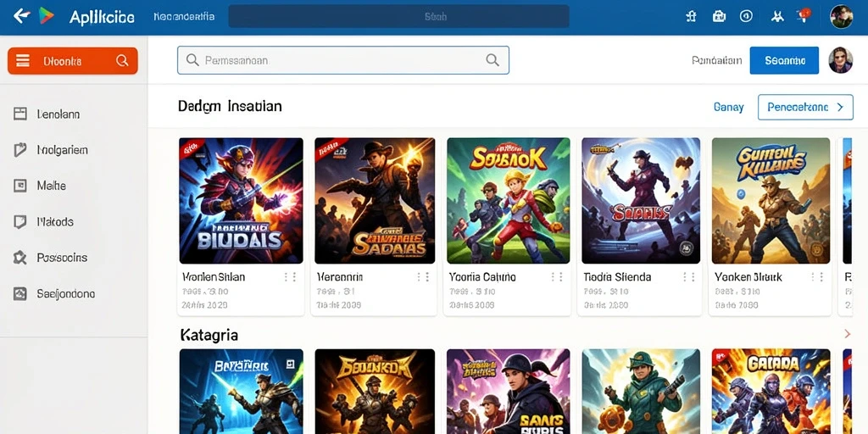Open Saejondono sidebar icon
Viewport: 868px width, 434px height.
(x=20, y=293)
